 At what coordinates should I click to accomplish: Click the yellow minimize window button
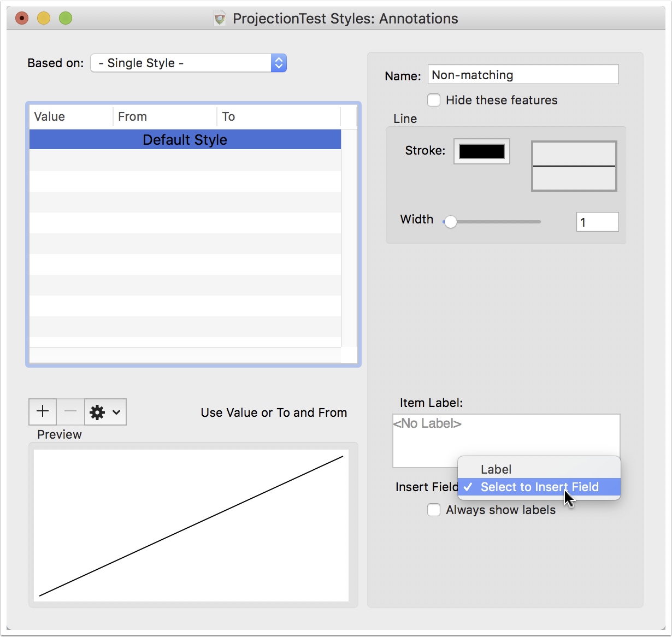click(44, 19)
